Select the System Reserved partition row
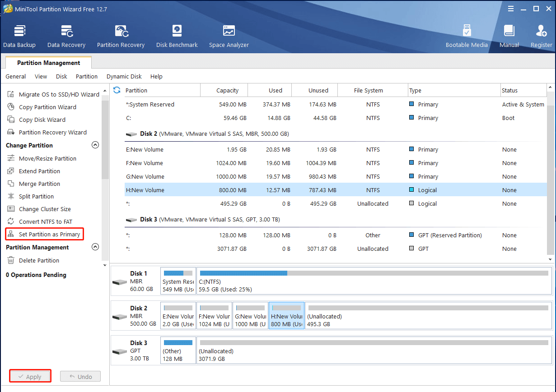This screenshot has width=556, height=392. coord(335,104)
